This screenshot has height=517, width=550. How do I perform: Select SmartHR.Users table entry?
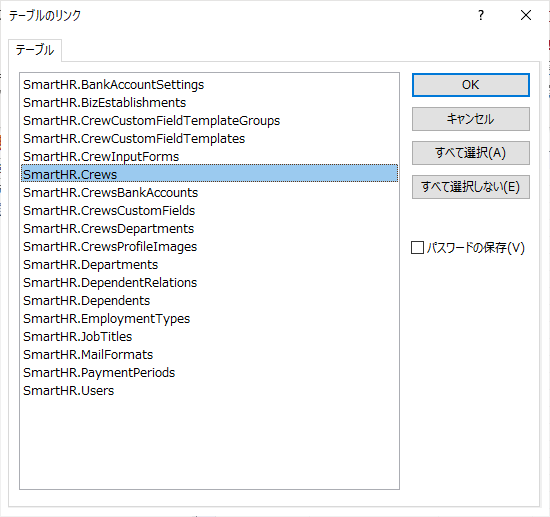point(209,391)
